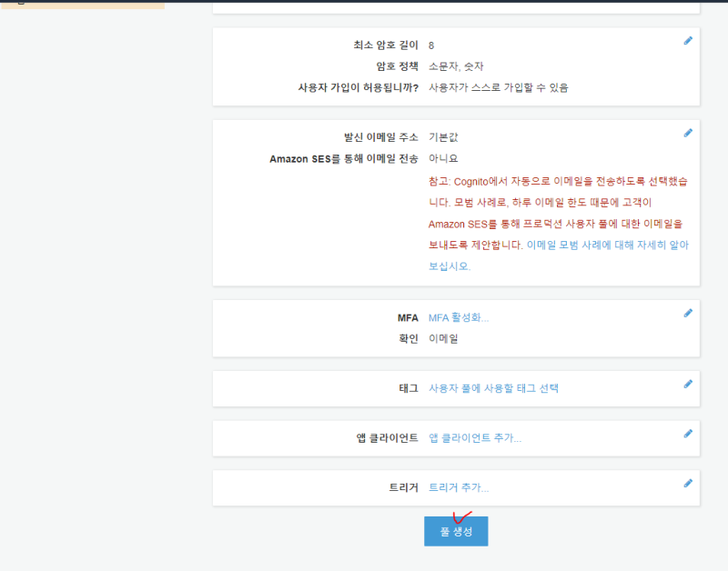
Task: Select the highlighted sidebar item at top left
Action: [82, 4]
